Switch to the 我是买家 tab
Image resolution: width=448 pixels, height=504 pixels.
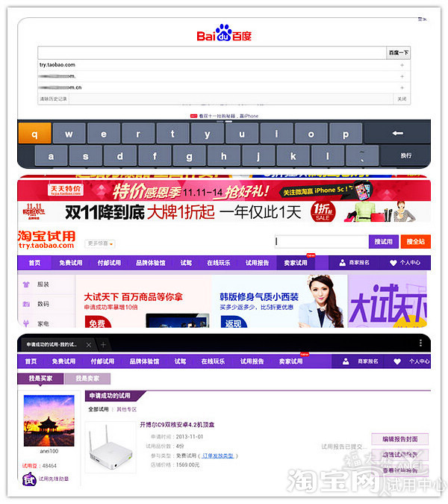coord(40,379)
